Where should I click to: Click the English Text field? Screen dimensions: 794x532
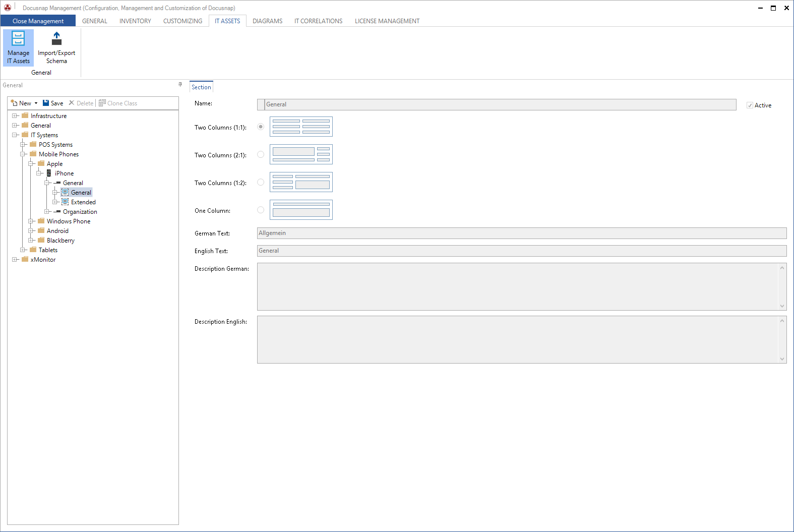point(522,251)
